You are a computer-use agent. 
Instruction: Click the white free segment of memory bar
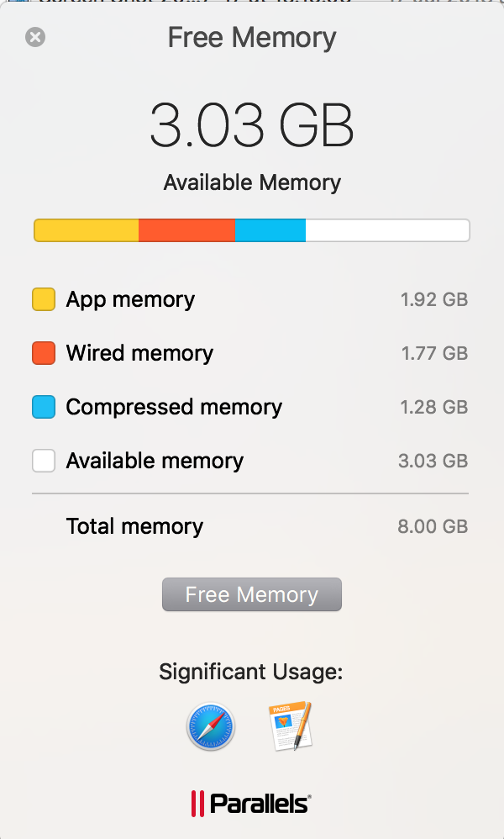pyautogui.click(x=388, y=230)
